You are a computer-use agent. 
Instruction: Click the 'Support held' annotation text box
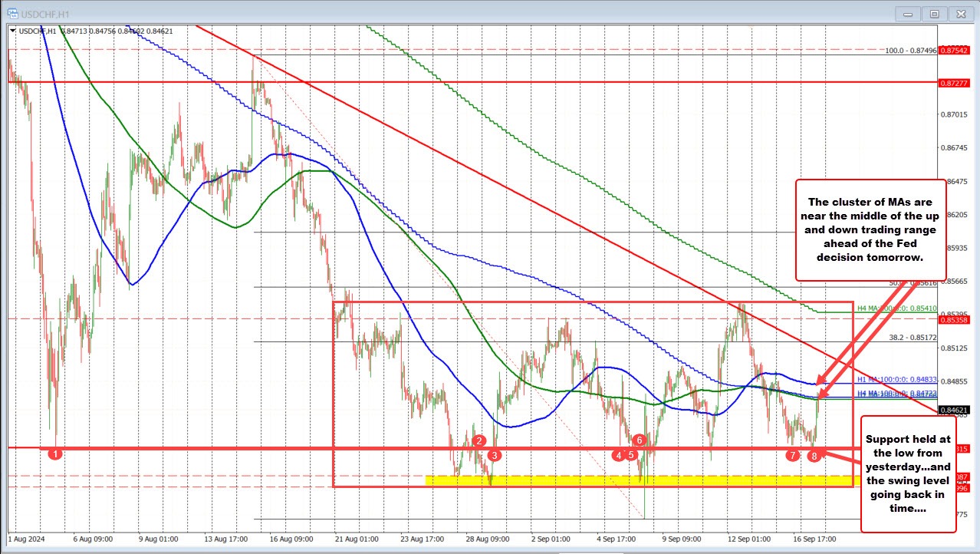[x=909, y=474]
